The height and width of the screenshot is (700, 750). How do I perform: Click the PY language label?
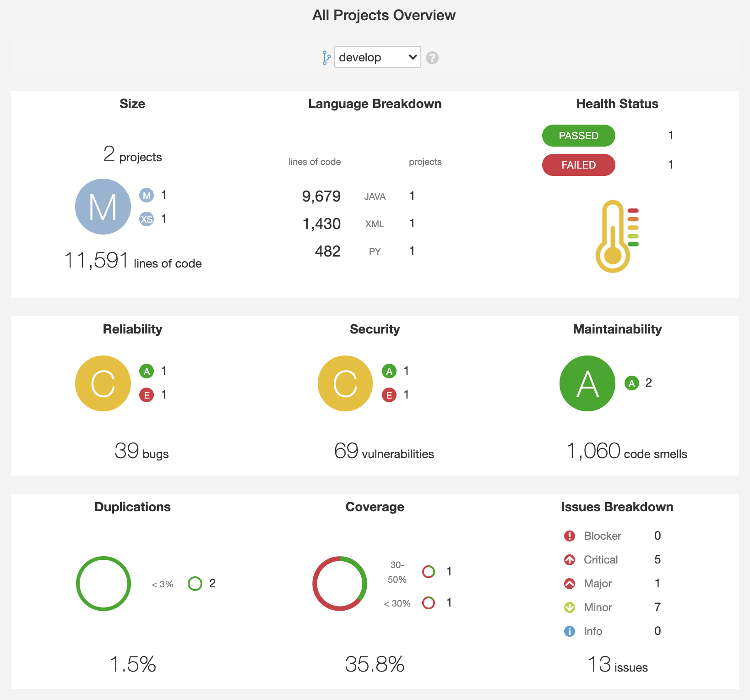pyautogui.click(x=375, y=252)
